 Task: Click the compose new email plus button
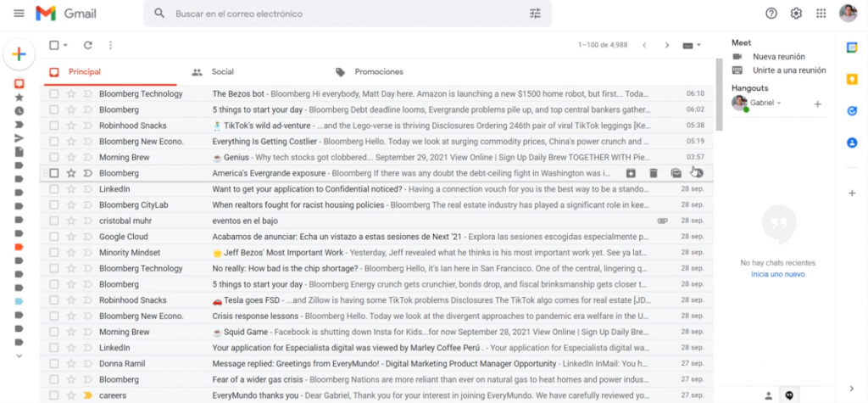tap(19, 54)
